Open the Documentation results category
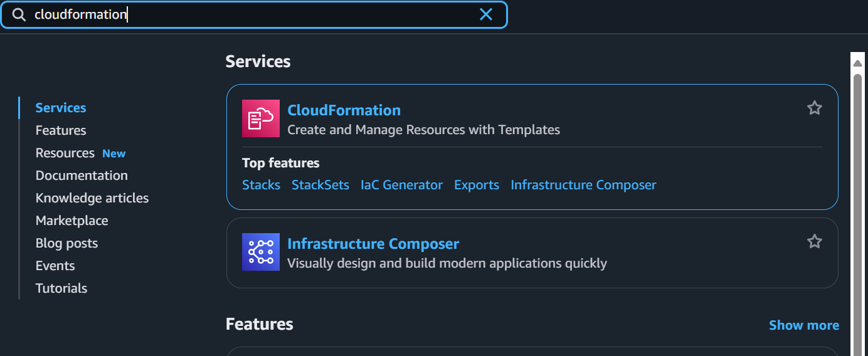 pos(82,175)
